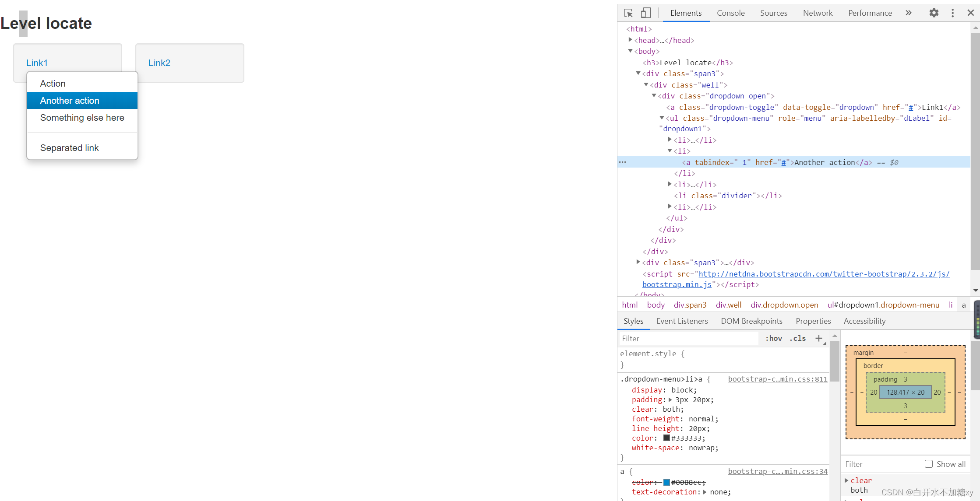Expand the last collapsed div.span3 node
Screen dimensions: 980x501
coord(638,262)
